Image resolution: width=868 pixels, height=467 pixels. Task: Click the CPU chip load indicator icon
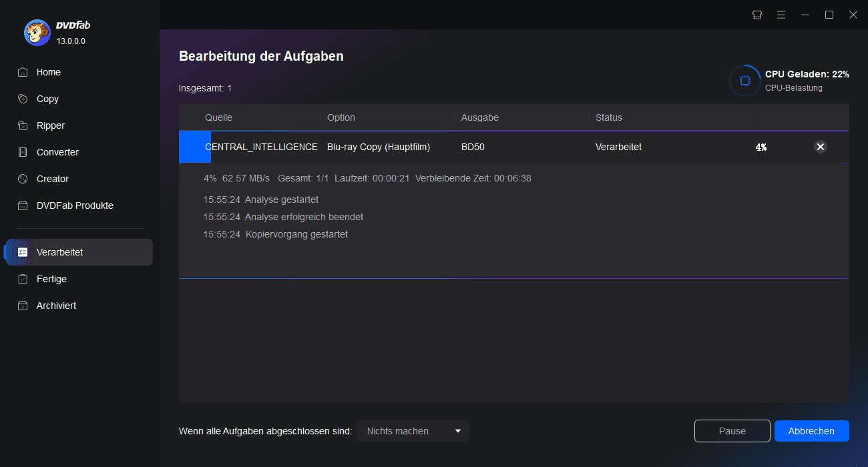[744, 81]
